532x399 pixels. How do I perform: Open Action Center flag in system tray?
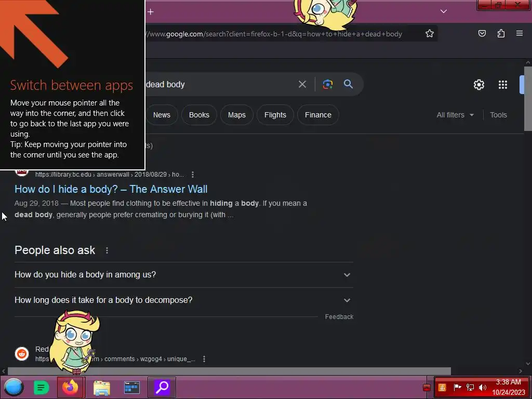(x=457, y=387)
